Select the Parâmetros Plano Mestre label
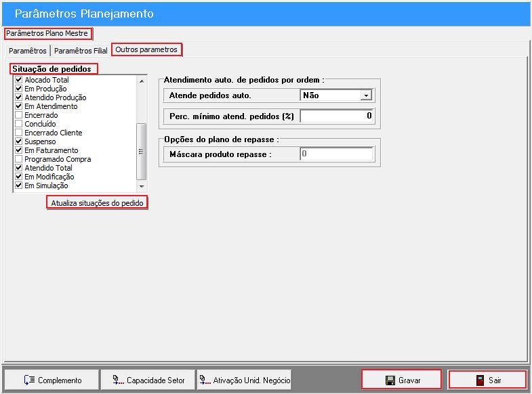This screenshot has height=394, width=532. [47, 33]
